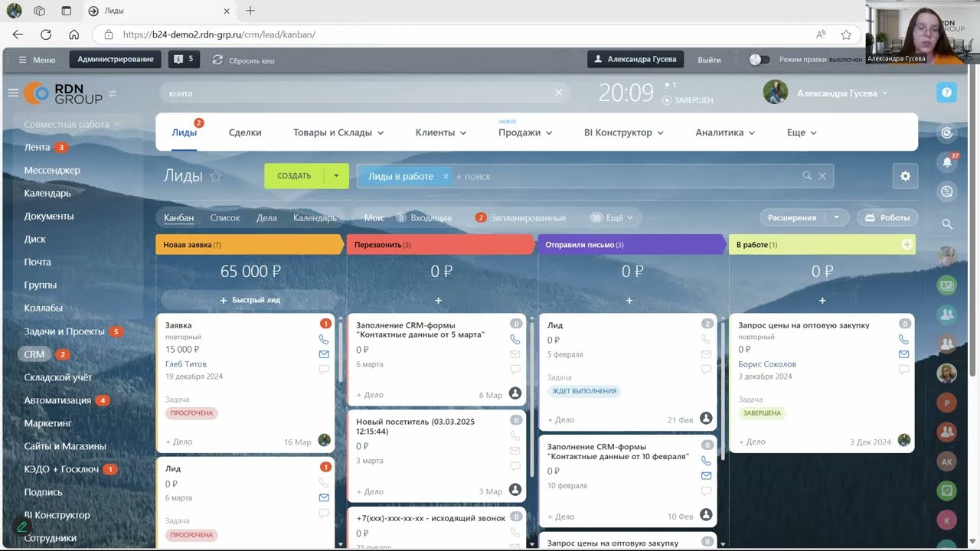Switch to Календарь view tab
Viewport: 980px width, 551px height.
pos(315,217)
